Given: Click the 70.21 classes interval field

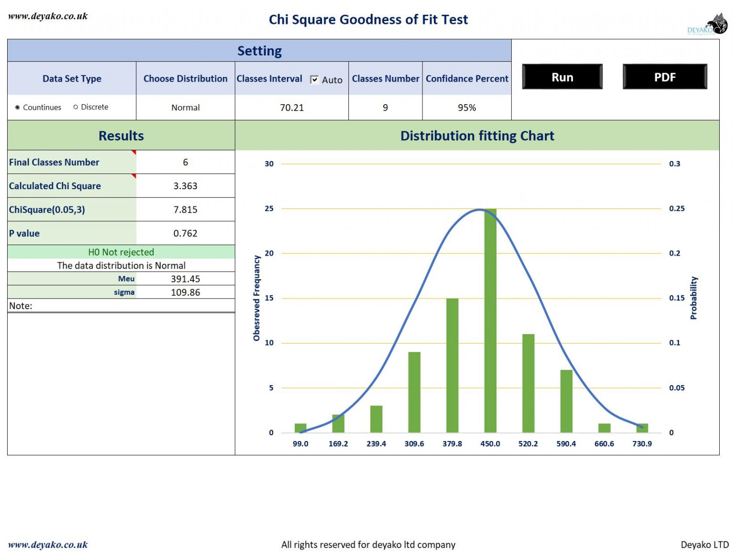Looking at the screenshot, I should [291, 108].
